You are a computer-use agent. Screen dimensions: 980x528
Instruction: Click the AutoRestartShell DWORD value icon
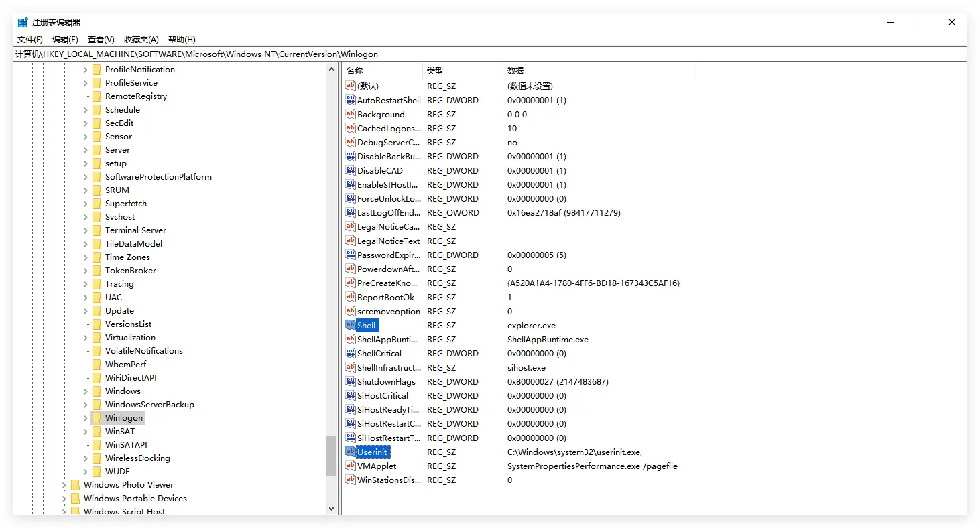pyautogui.click(x=350, y=100)
